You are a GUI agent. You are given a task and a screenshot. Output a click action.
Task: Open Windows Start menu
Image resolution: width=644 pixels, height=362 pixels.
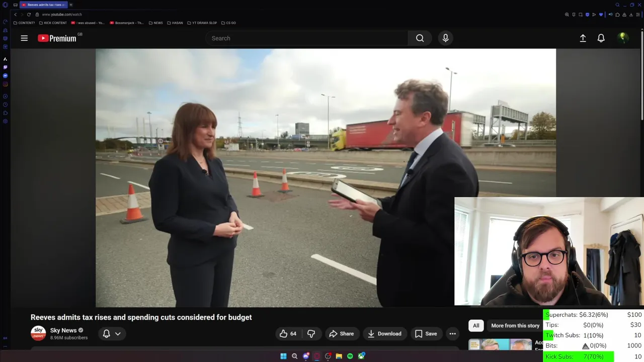(x=283, y=356)
